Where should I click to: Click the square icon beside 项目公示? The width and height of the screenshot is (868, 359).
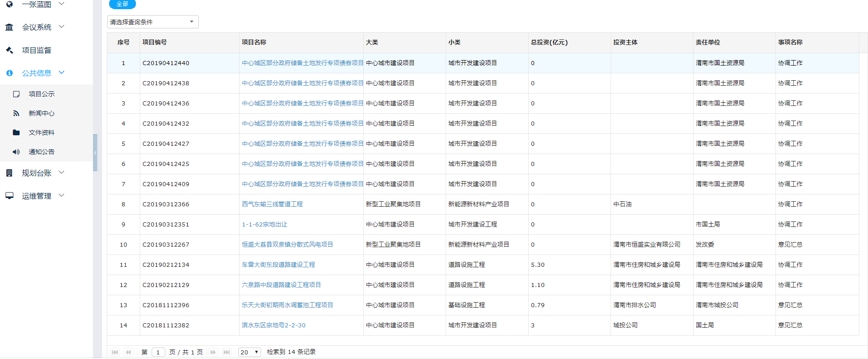pos(16,94)
